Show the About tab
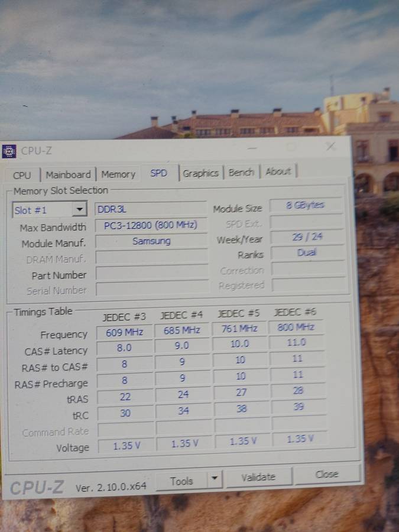The height and width of the screenshot is (532, 399). pos(278,171)
